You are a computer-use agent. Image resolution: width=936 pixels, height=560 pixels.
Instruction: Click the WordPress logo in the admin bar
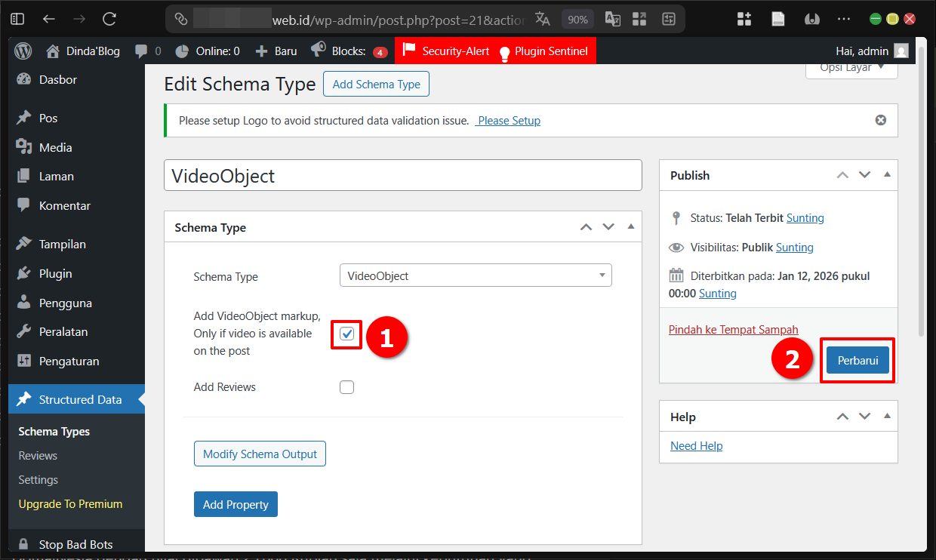point(23,51)
